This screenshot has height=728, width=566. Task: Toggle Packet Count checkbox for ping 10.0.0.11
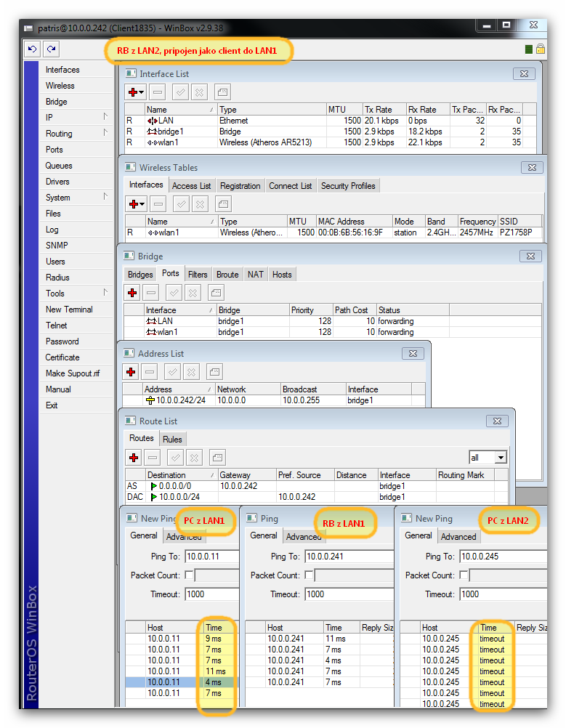click(188, 575)
